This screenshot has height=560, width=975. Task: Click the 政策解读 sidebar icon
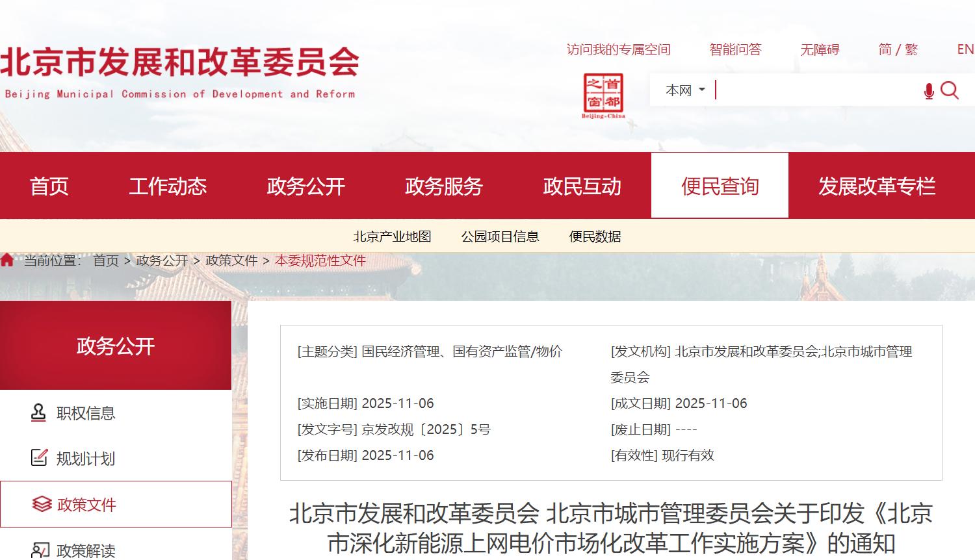pyautogui.click(x=40, y=551)
